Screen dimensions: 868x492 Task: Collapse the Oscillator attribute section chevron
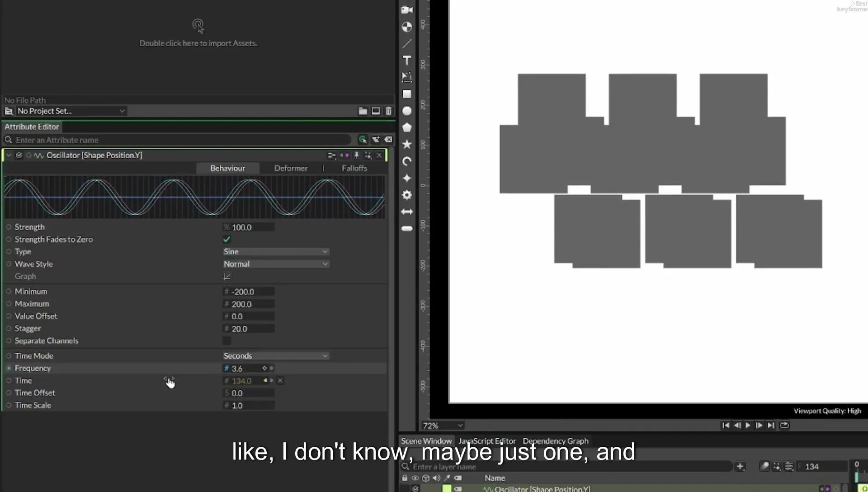[9, 155]
